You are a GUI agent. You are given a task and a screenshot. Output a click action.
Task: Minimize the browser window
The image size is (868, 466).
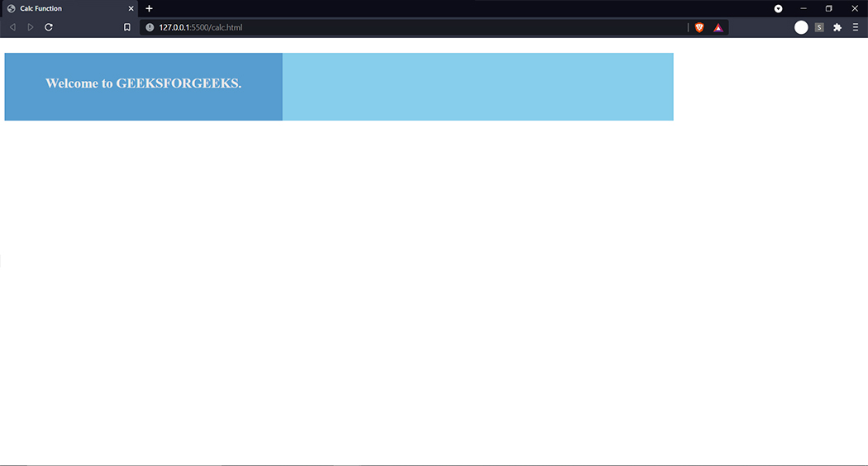coord(804,8)
